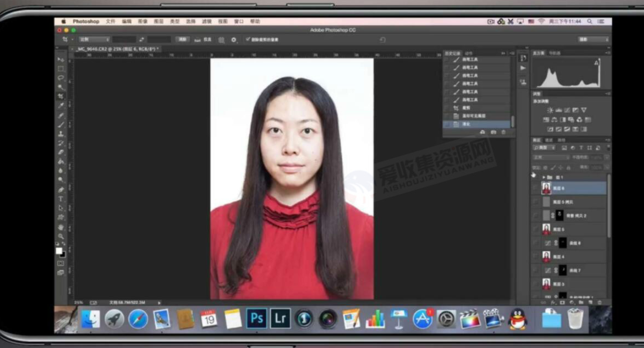Open the 图像 menu
This screenshot has width=644, height=348.
(x=143, y=21)
